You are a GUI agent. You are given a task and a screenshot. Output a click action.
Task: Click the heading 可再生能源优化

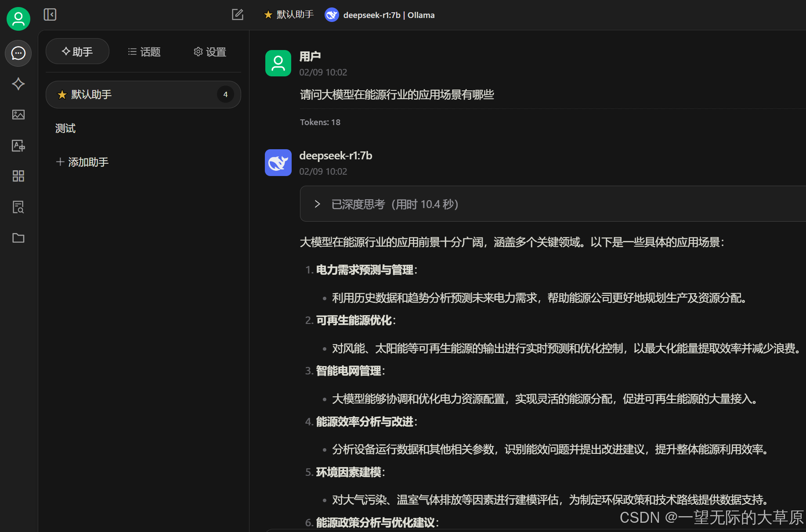pyautogui.click(x=354, y=320)
